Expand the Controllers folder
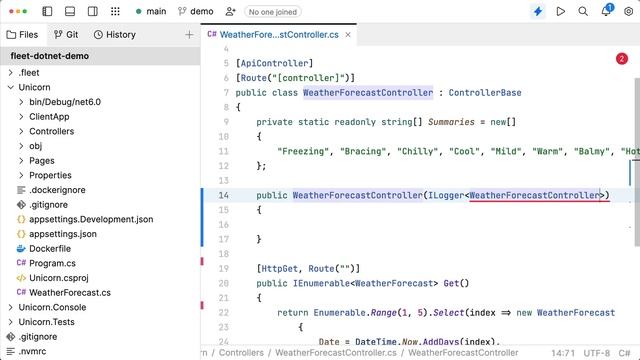This screenshot has height=360, width=640. (21, 131)
